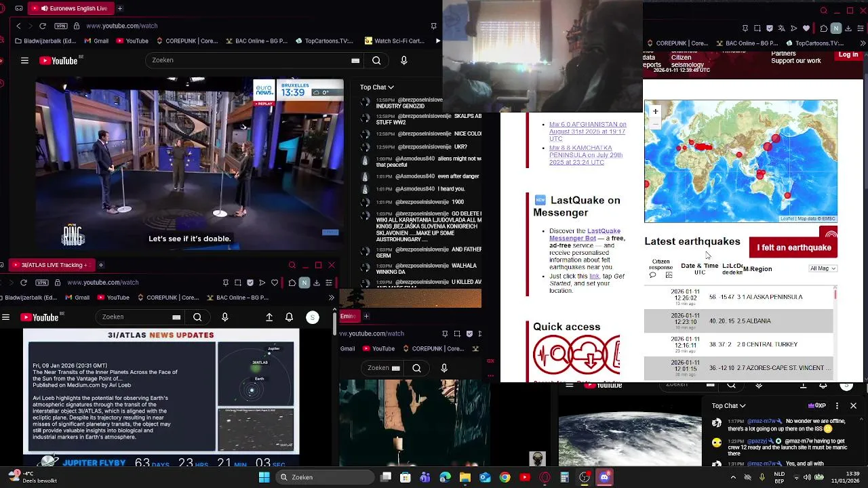Click heart bookmark icon in 3I/ATLAS window

pyautogui.click(x=275, y=283)
